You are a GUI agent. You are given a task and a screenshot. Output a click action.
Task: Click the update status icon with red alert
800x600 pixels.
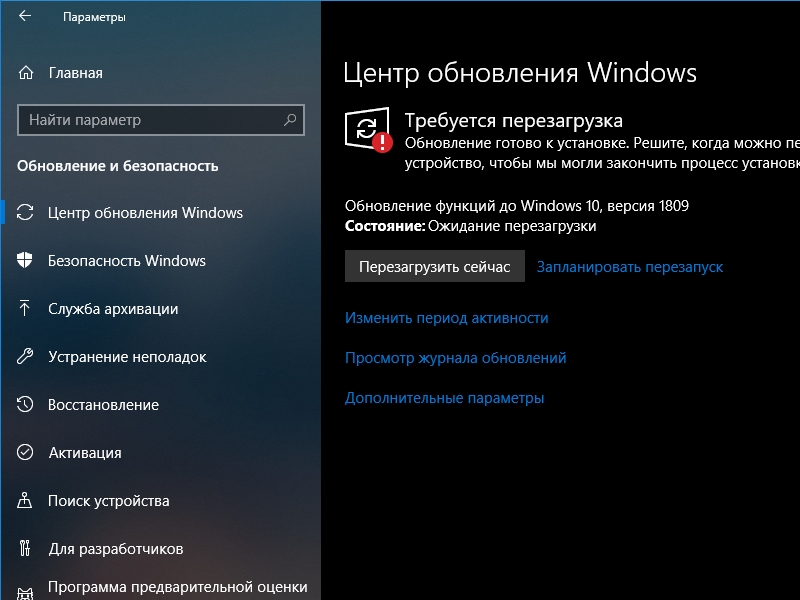(368, 130)
